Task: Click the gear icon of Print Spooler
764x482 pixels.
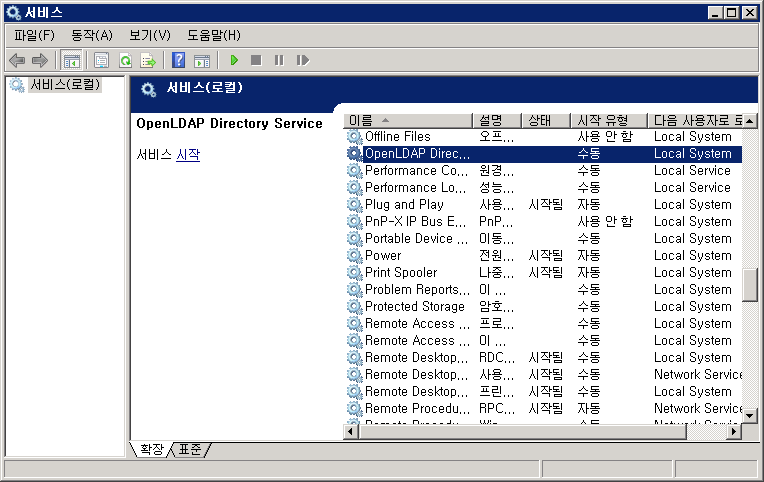Action: coord(354,272)
